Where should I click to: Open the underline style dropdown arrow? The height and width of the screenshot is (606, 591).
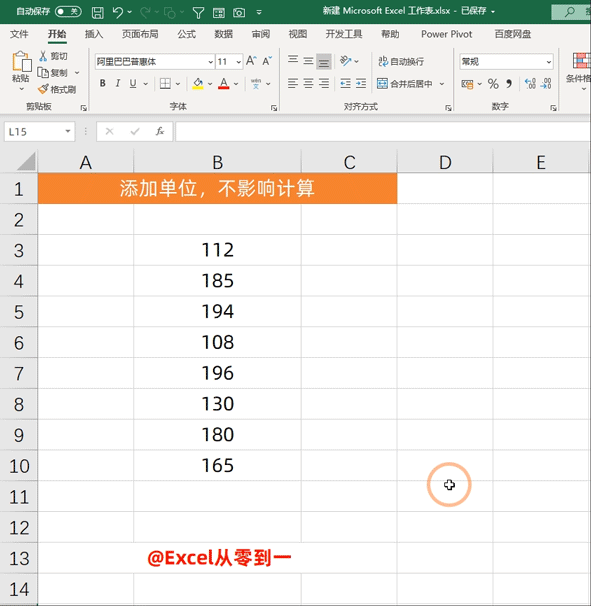point(146,83)
